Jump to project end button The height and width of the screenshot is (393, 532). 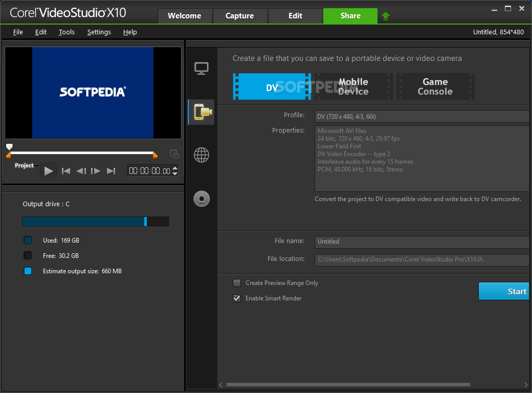coord(112,171)
